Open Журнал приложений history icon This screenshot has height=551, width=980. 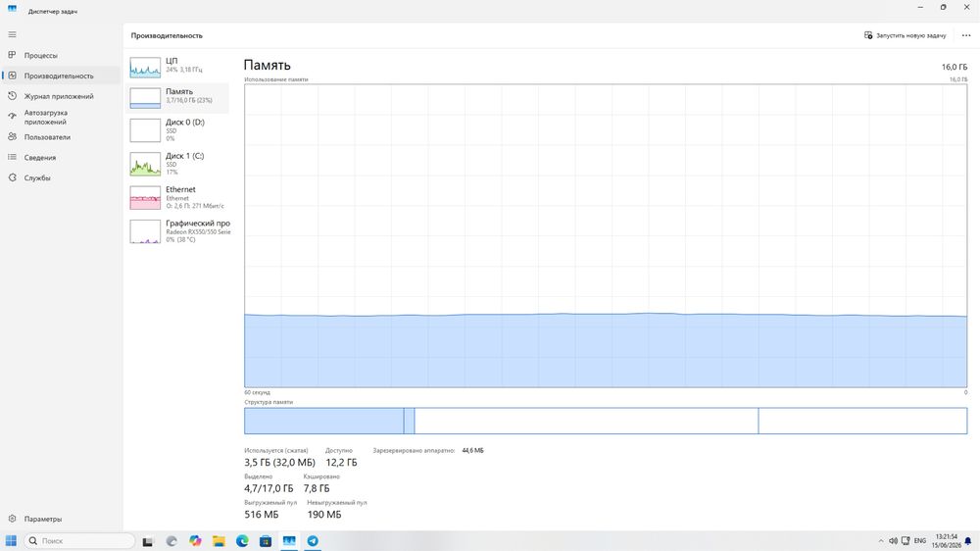tap(12, 96)
